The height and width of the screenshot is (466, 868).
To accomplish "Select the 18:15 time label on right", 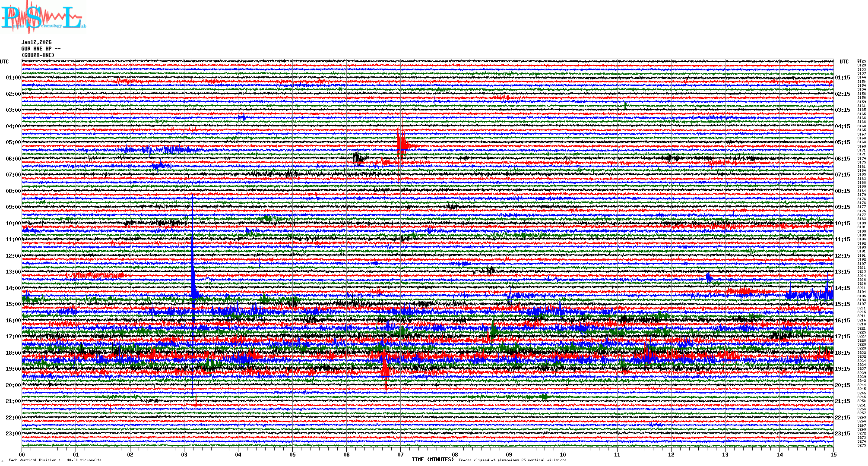I will [842, 353].
